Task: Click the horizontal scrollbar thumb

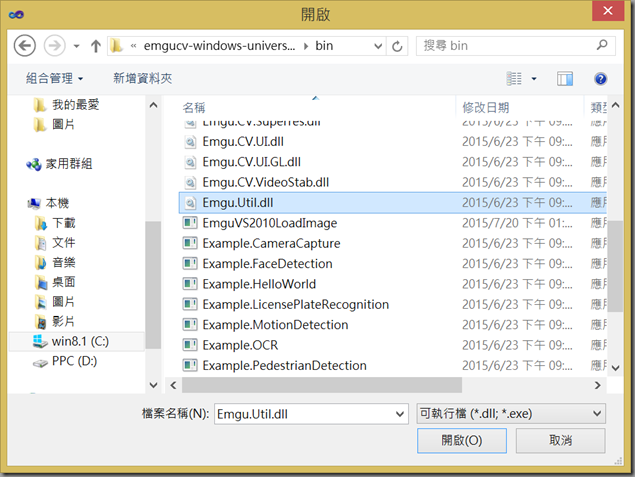Action: [322, 385]
